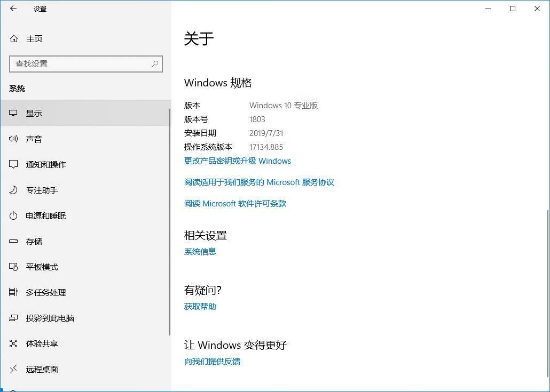The height and width of the screenshot is (392, 550).
Task: Go to 远程桌面 settings
Action: (x=85, y=369)
